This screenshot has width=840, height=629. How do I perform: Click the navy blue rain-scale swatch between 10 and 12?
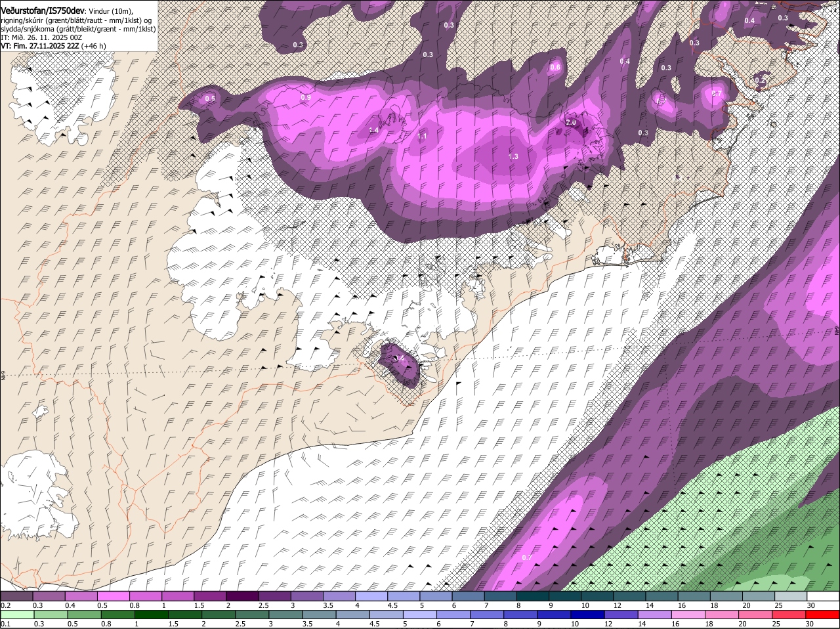[x=587, y=615]
